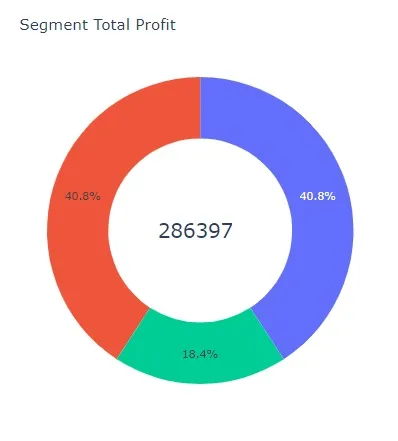Click the center total 286397

tap(195, 231)
